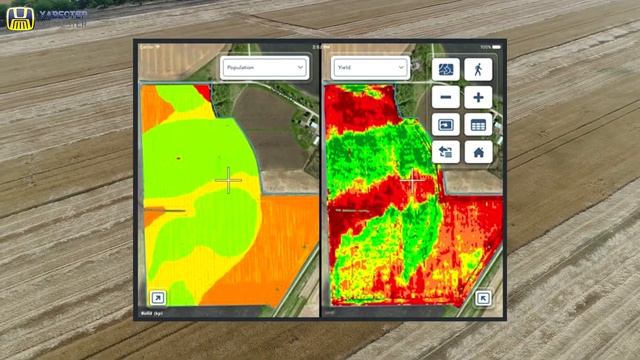This screenshot has height=360, width=640.
Task: Collapse the right Yield map view
Action: pos(483,298)
